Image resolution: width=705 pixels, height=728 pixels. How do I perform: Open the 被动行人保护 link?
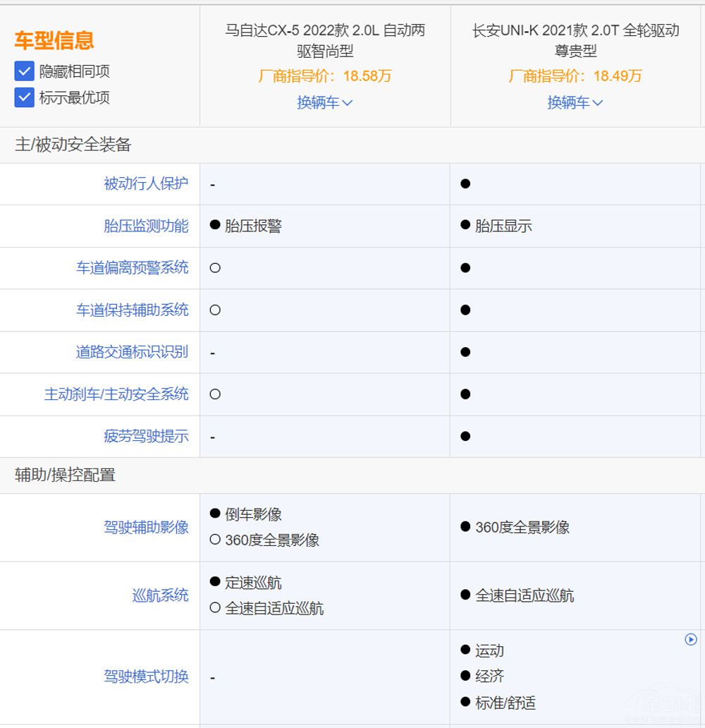tap(146, 183)
